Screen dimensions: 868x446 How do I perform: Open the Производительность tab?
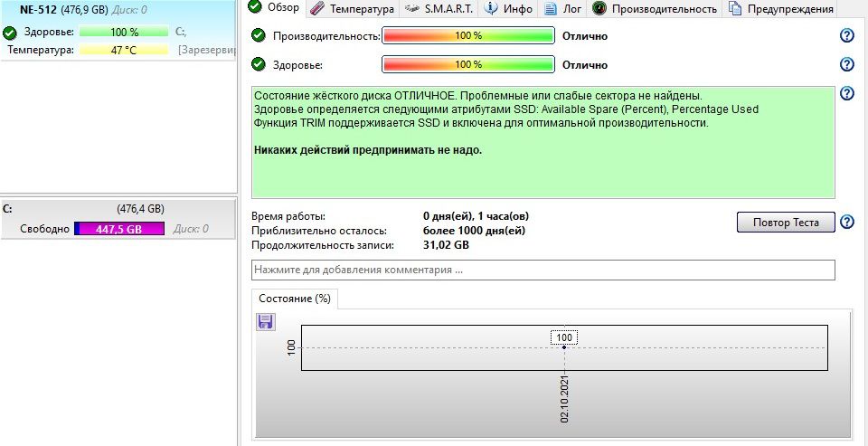(x=656, y=9)
